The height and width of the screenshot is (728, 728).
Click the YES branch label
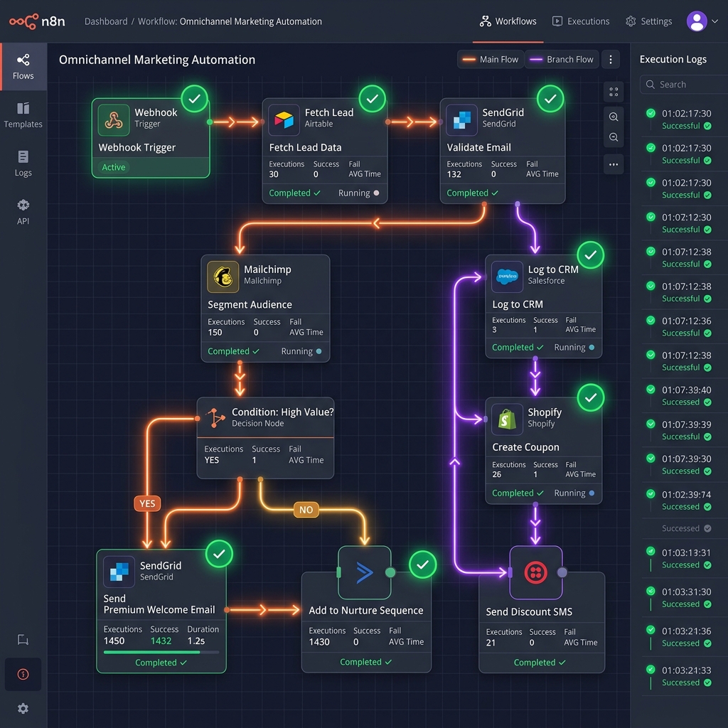147,504
